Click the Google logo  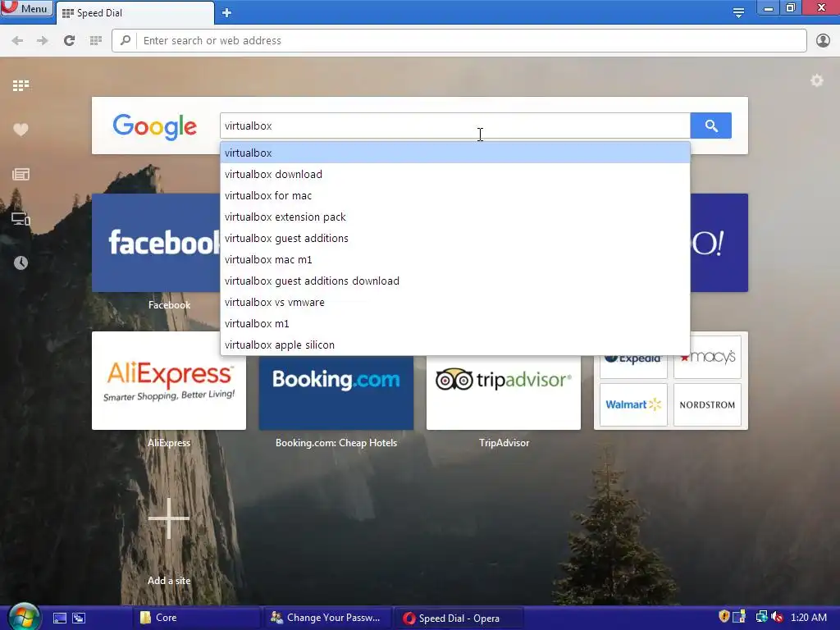click(x=155, y=127)
